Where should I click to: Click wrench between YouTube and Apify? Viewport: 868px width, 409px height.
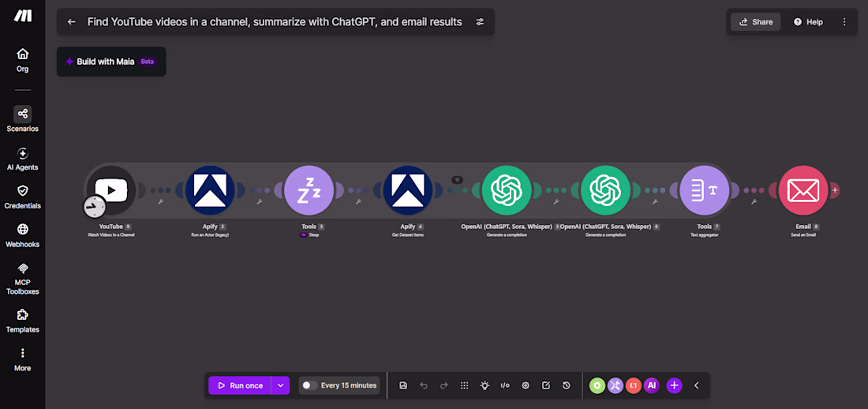coord(160,201)
